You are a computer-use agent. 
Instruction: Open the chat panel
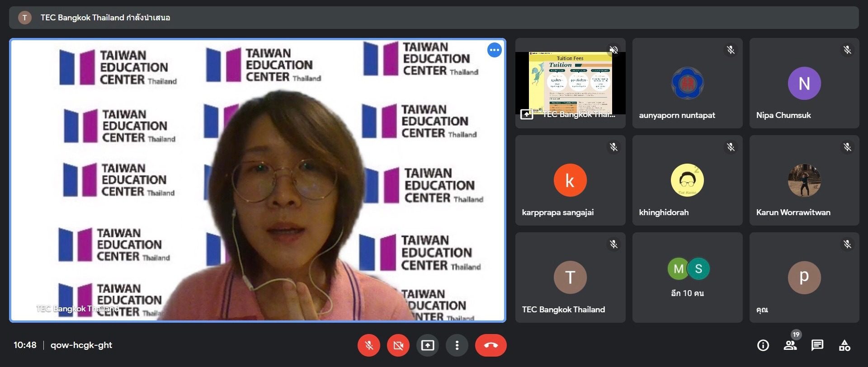(817, 345)
